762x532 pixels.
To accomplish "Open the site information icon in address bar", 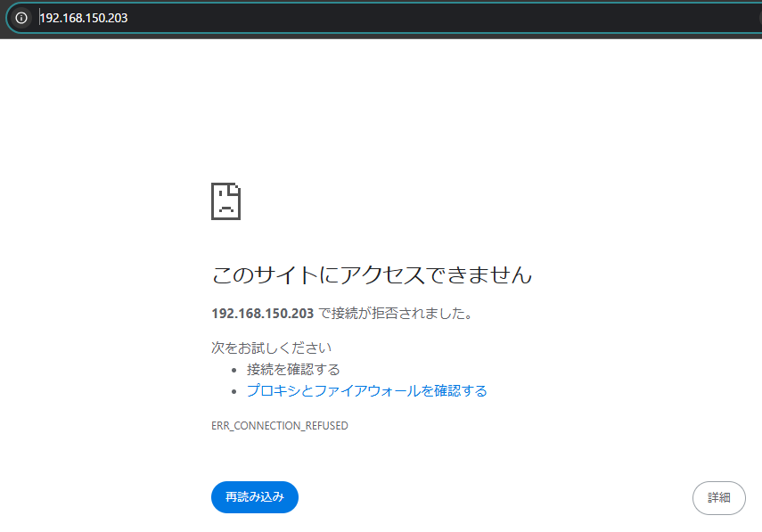I will pos(21,17).
